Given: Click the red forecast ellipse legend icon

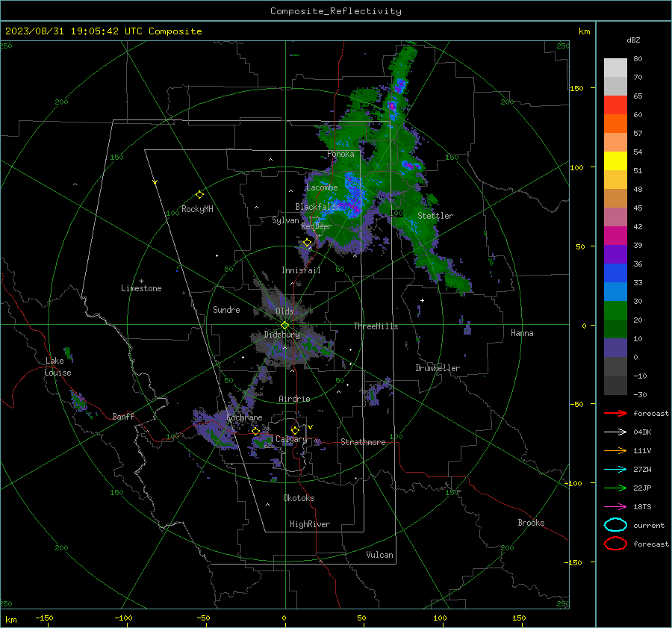Looking at the screenshot, I should [615, 544].
